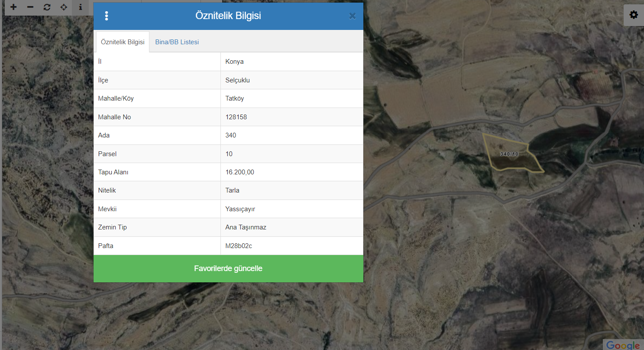Click the Zemin Tip row label
This screenshot has height=350, width=644.
(x=113, y=227)
